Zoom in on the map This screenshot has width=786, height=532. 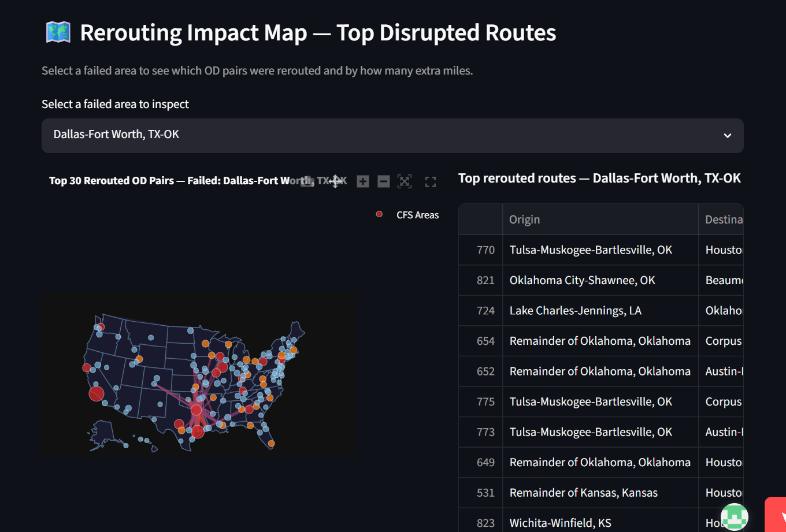(363, 181)
